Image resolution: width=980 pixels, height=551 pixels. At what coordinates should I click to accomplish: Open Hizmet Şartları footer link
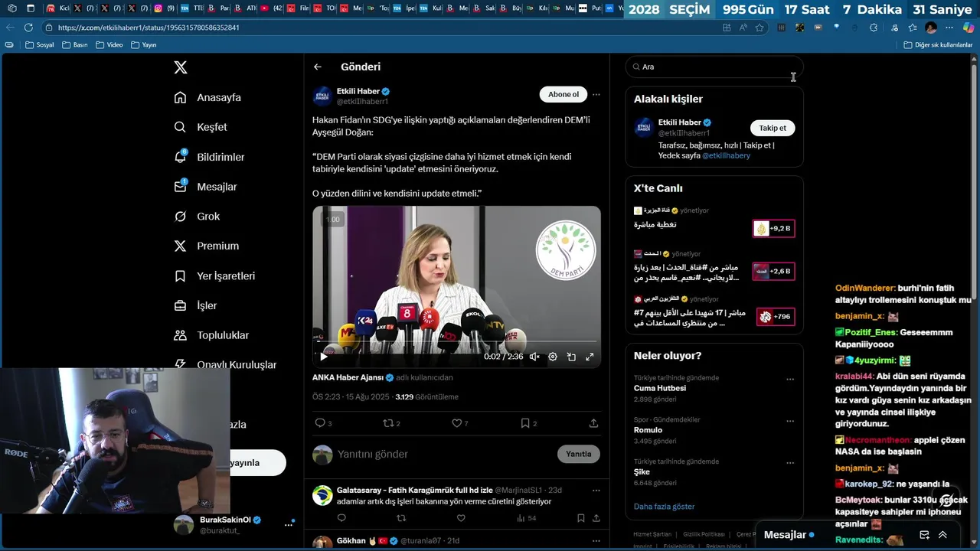[652, 534]
